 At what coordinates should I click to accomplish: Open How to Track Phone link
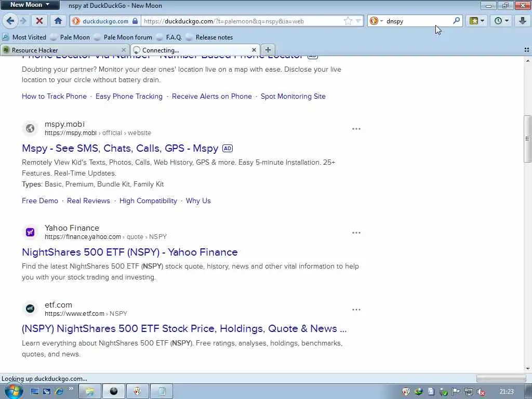54,96
